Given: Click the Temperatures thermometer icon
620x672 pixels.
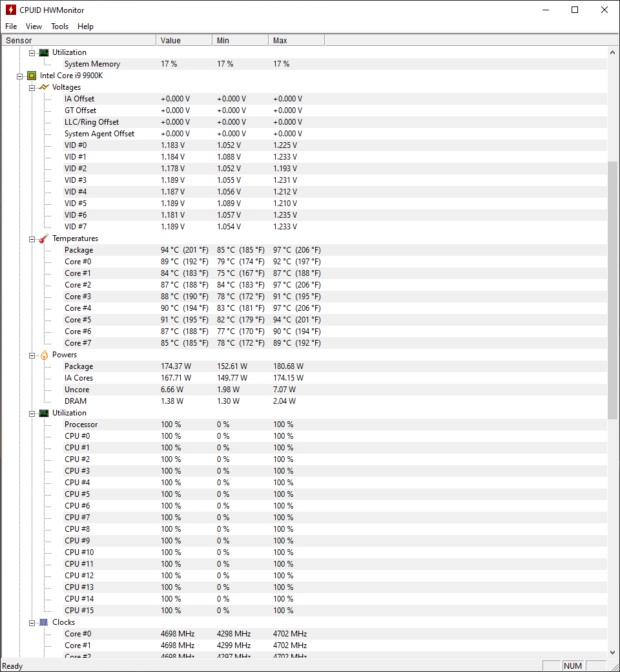Looking at the screenshot, I should point(44,238).
